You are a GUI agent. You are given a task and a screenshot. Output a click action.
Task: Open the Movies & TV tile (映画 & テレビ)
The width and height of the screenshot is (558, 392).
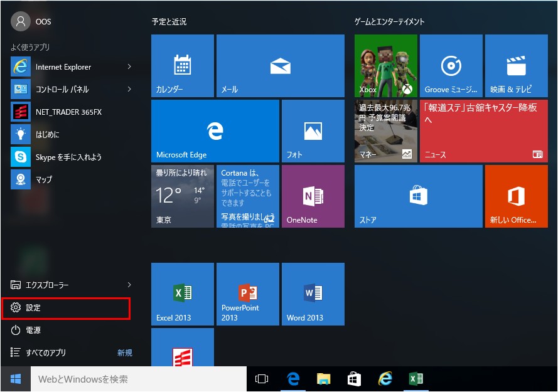[517, 66]
